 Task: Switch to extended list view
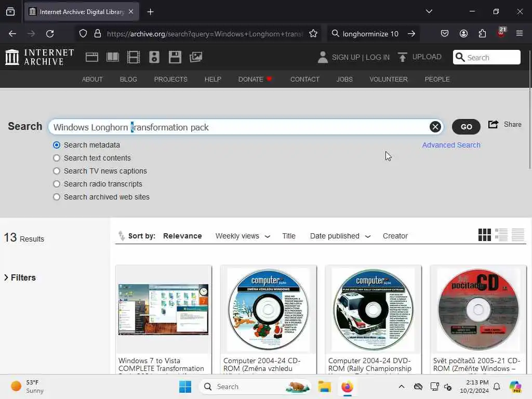[x=501, y=235]
